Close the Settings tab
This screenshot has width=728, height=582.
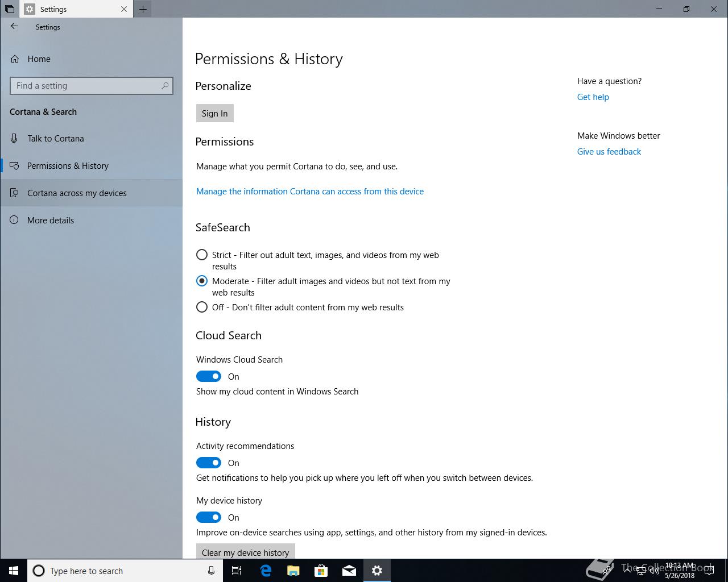pos(124,9)
